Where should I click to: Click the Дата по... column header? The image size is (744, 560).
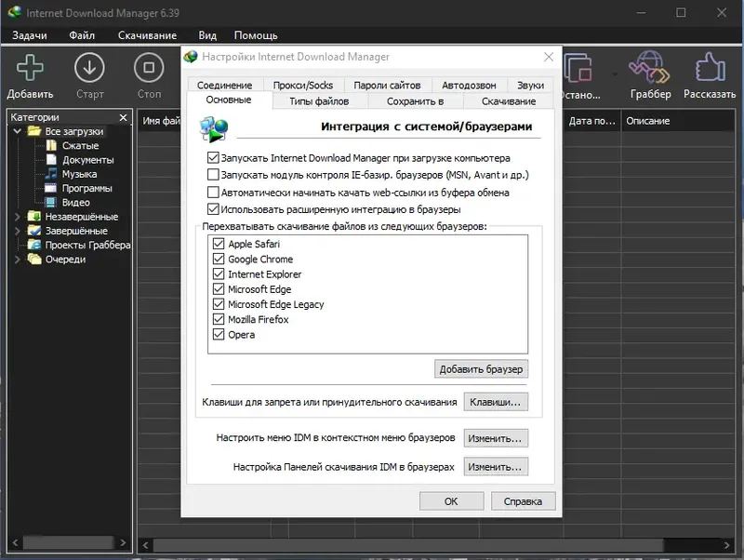tap(591, 121)
